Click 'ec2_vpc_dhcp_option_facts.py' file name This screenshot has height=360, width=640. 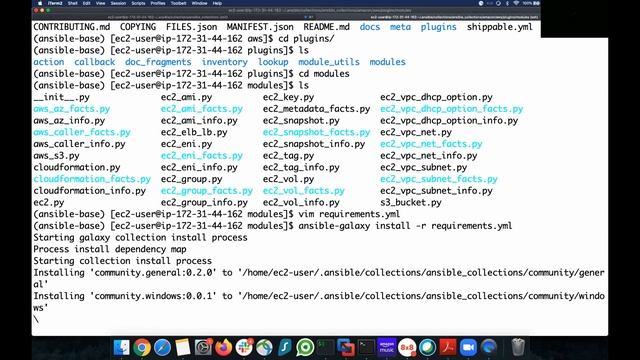451,109
